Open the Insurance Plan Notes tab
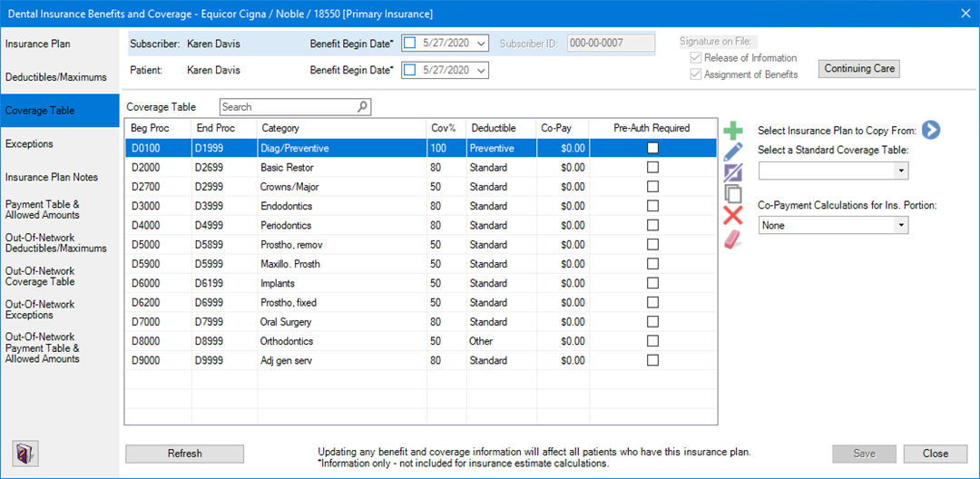 [52, 177]
